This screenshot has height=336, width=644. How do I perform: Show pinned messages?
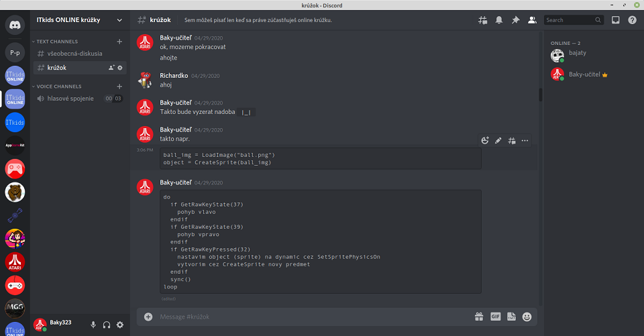tap(515, 20)
